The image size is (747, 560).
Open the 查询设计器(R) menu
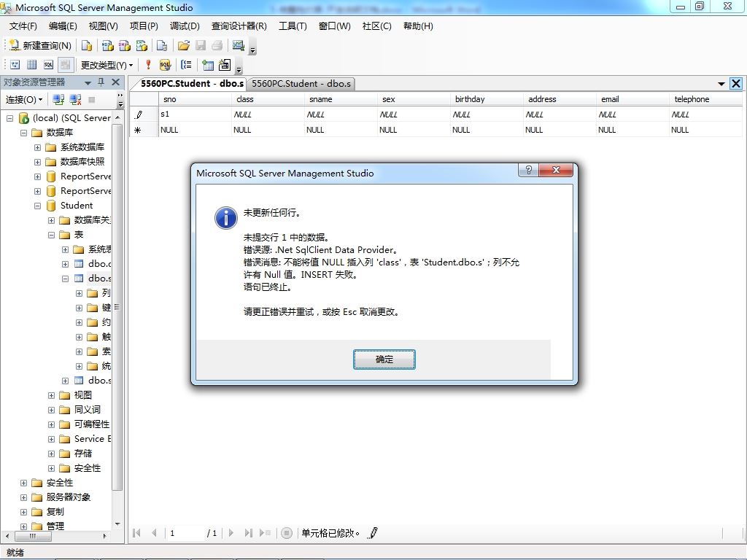tap(239, 26)
